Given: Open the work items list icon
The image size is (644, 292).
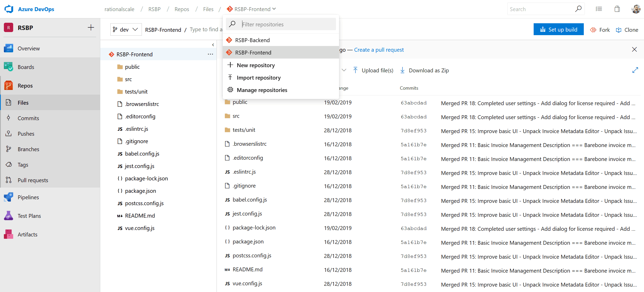Looking at the screenshot, I should pyautogui.click(x=599, y=9).
